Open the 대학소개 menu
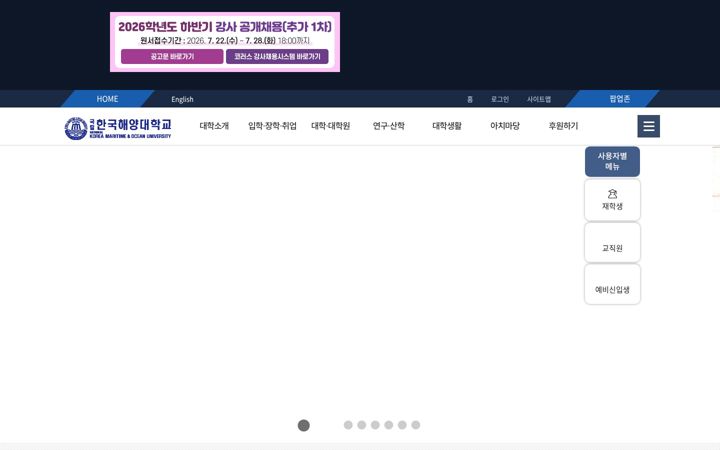Screen dimensions: 720x450 [x=214, y=126]
